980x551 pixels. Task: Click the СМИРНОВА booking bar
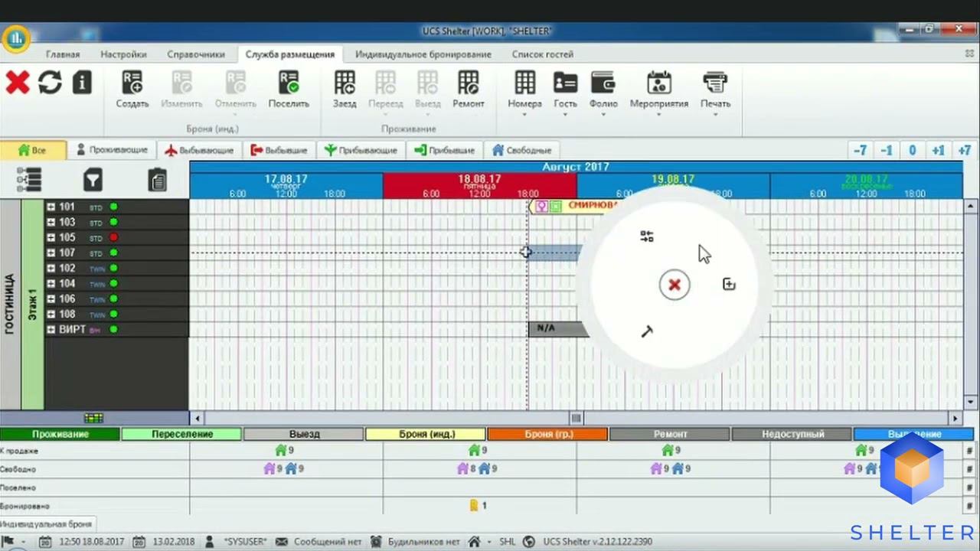pos(574,207)
